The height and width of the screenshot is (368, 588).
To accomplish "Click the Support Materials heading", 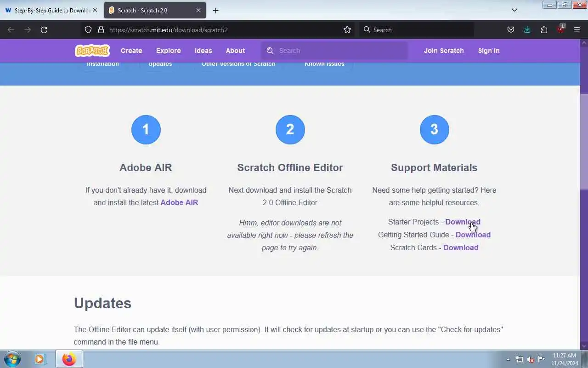I will [x=434, y=167].
